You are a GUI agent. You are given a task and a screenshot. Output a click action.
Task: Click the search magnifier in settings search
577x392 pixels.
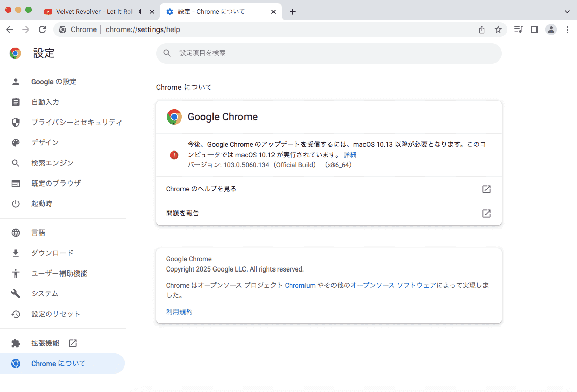pyautogui.click(x=167, y=53)
